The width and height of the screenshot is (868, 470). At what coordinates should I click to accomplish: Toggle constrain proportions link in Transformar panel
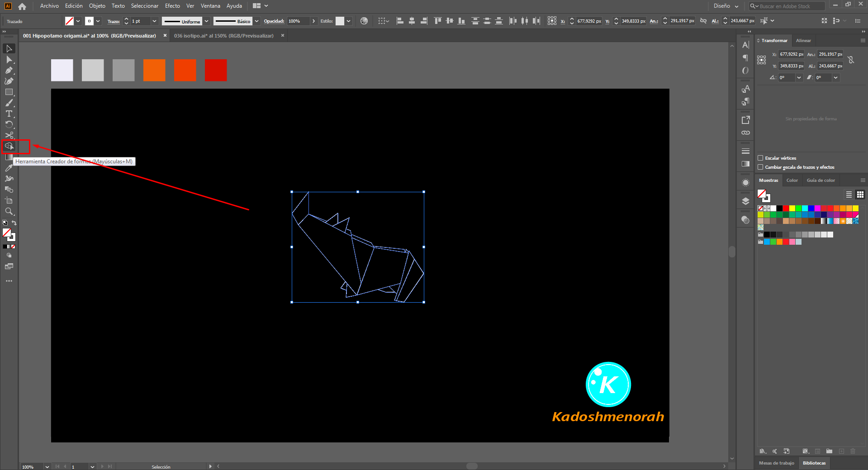pyautogui.click(x=851, y=60)
